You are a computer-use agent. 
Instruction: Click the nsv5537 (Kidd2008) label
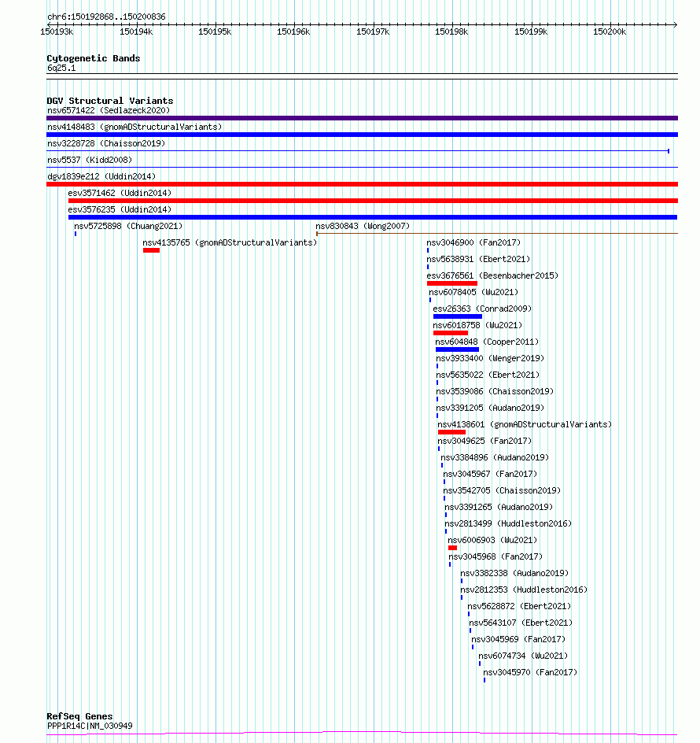click(x=90, y=160)
